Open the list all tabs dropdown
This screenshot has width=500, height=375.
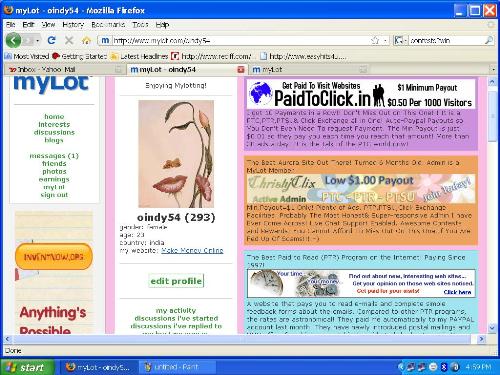coord(494,69)
